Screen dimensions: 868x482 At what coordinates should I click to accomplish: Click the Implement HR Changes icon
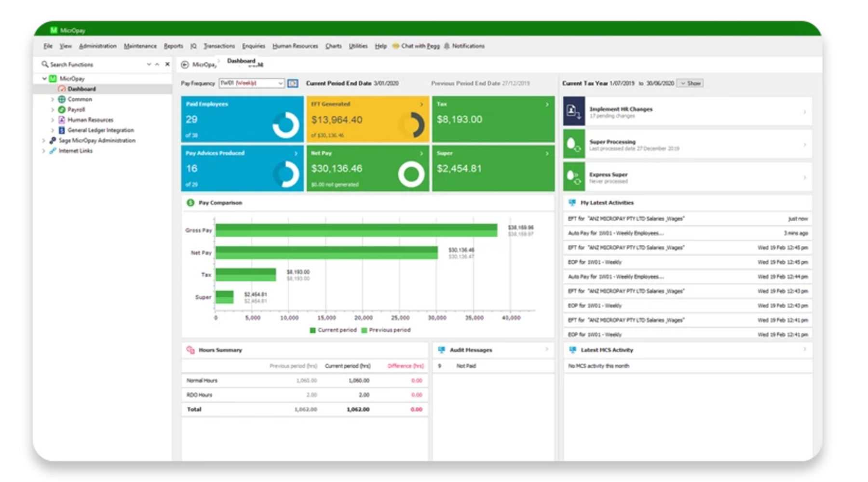pyautogui.click(x=574, y=111)
